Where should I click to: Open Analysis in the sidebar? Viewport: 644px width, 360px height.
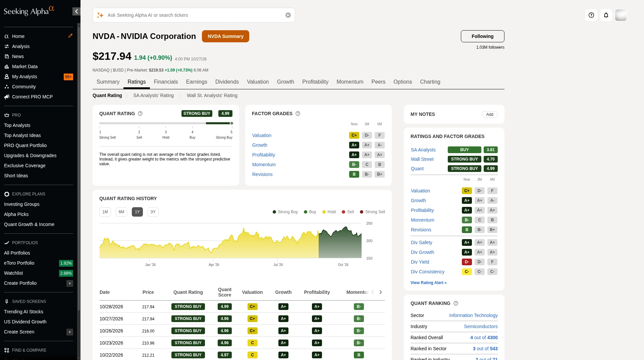(21, 46)
